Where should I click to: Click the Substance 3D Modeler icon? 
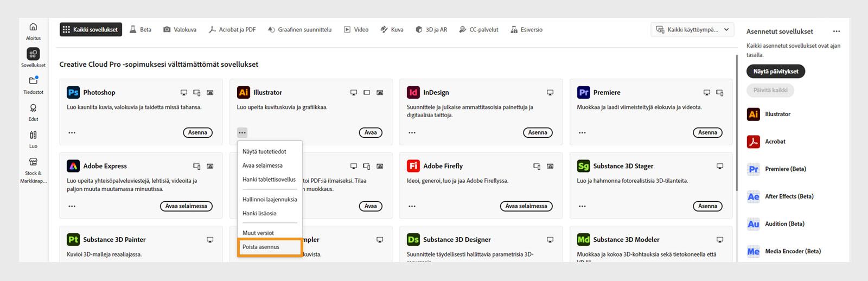tap(584, 239)
